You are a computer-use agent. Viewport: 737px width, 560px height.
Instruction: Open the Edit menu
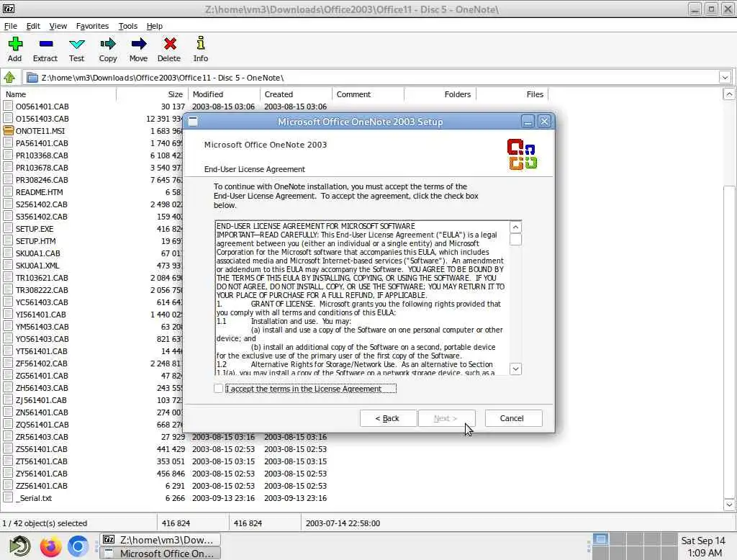pyautogui.click(x=33, y=26)
